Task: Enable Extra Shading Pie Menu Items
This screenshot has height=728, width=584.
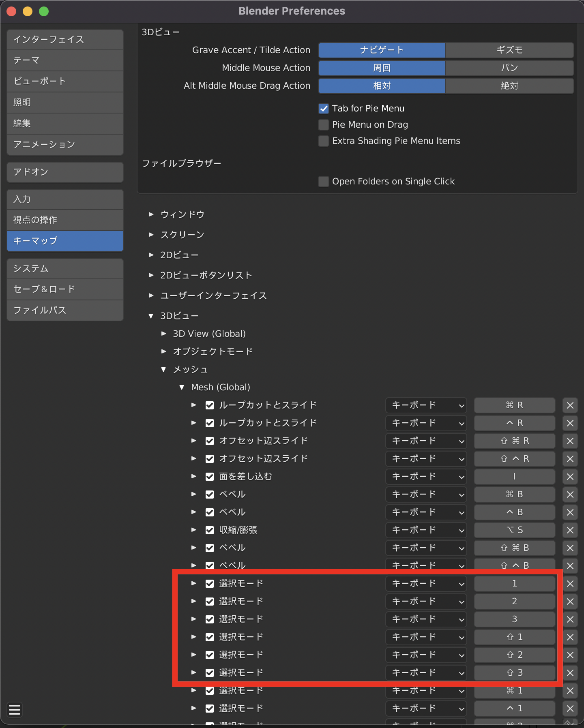Action: pos(324,141)
